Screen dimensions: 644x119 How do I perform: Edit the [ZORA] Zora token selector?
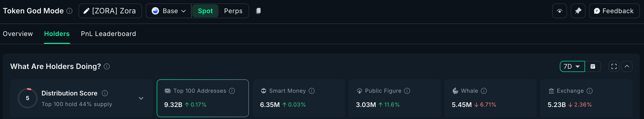[x=110, y=11]
